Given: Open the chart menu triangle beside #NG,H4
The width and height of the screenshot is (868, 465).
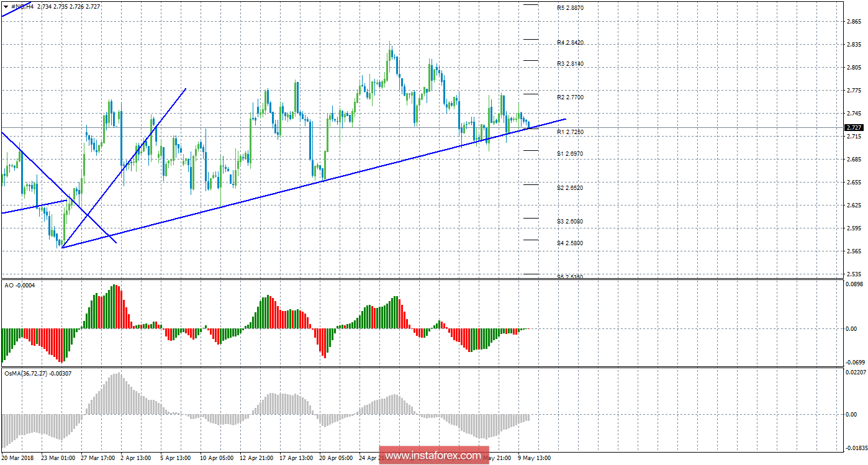Looking at the screenshot, I should click(7, 6).
